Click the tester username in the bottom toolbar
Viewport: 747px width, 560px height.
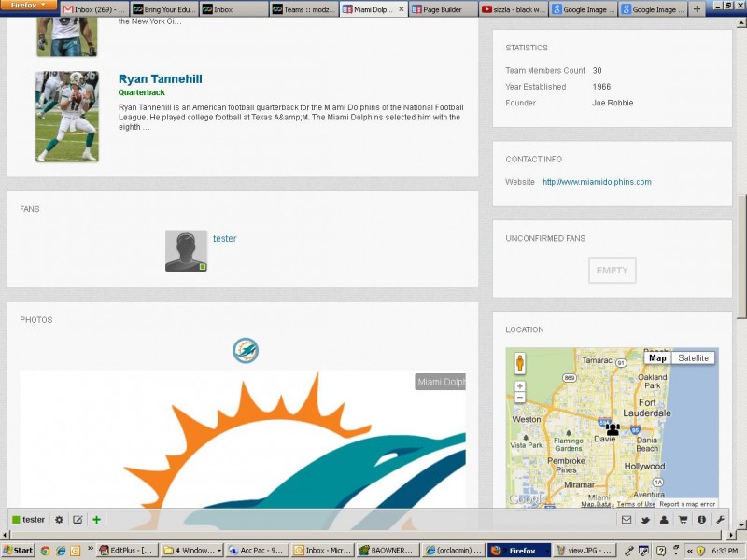point(34,520)
